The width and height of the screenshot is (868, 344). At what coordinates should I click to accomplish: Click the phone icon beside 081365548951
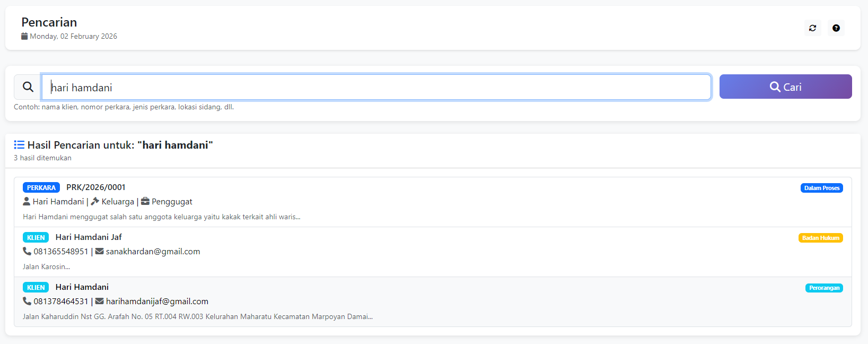click(27, 251)
